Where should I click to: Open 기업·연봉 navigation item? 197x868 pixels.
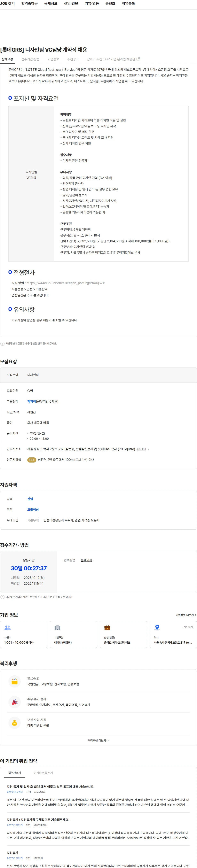pyautogui.click(x=92, y=3)
